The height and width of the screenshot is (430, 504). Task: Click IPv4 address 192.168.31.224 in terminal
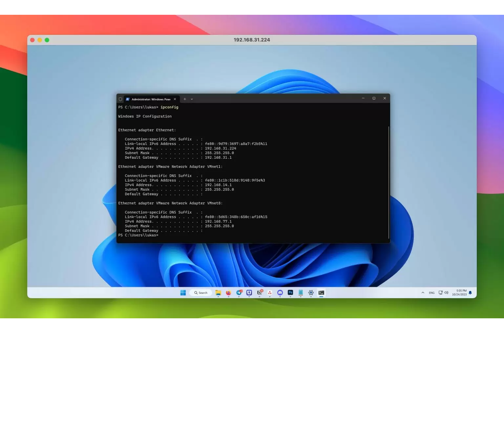[x=220, y=148]
